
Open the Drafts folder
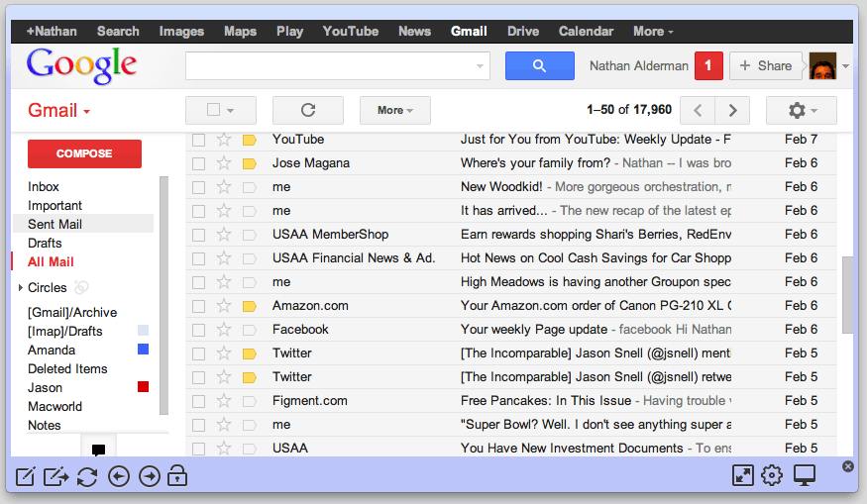[45, 244]
